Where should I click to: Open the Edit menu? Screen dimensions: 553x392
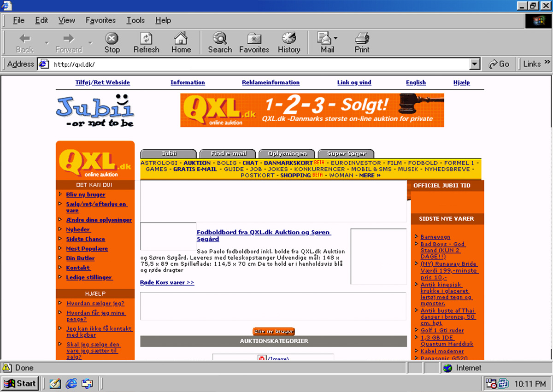pyautogui.click(x=41, y=20)
